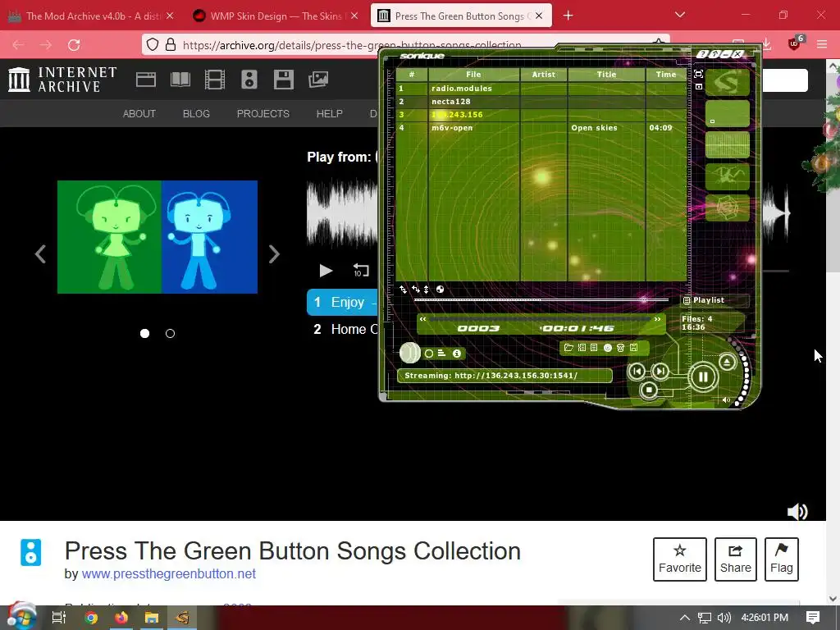The image size is (840, 630).
Task: Open the Archive images icon
Action: pyautogui.click(x=318, y=80)
